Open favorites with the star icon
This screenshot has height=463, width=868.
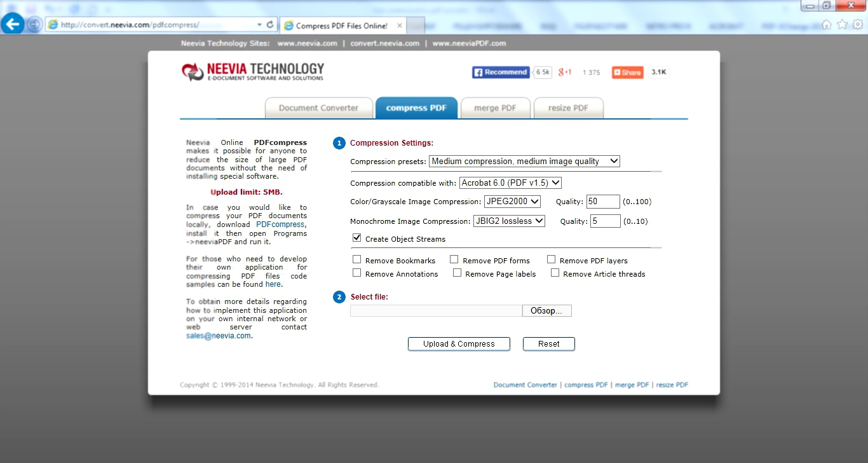coord(842,25)
